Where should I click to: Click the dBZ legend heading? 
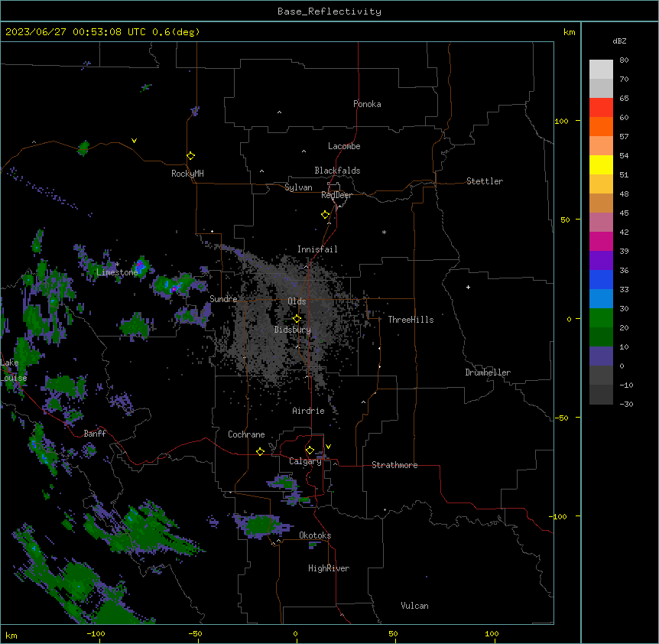(x=619, y=41)
